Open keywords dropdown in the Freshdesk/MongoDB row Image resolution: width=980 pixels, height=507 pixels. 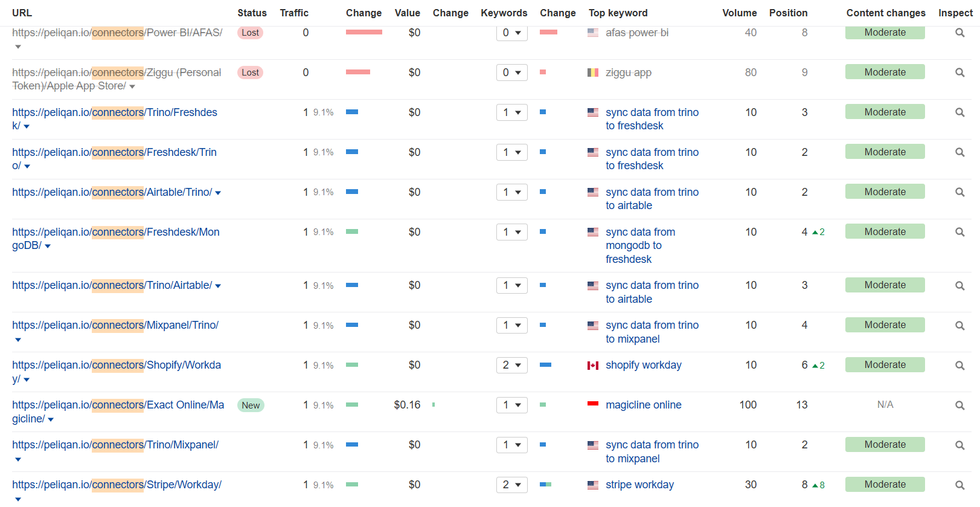coord(512,232)
